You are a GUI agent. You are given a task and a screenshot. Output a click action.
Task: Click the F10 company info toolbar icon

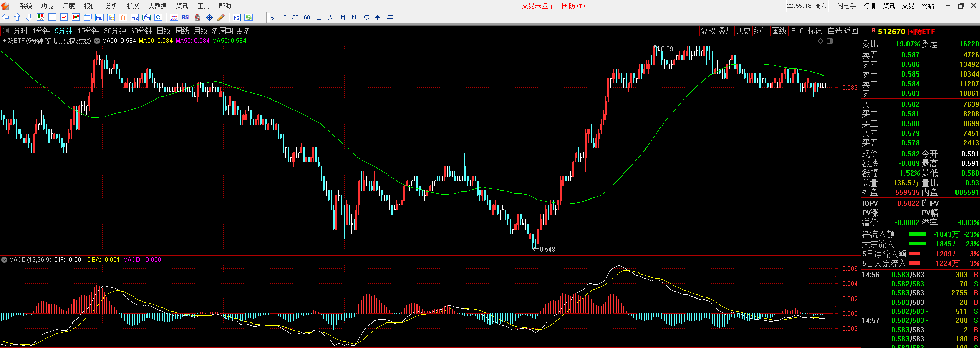coord(99,17)
